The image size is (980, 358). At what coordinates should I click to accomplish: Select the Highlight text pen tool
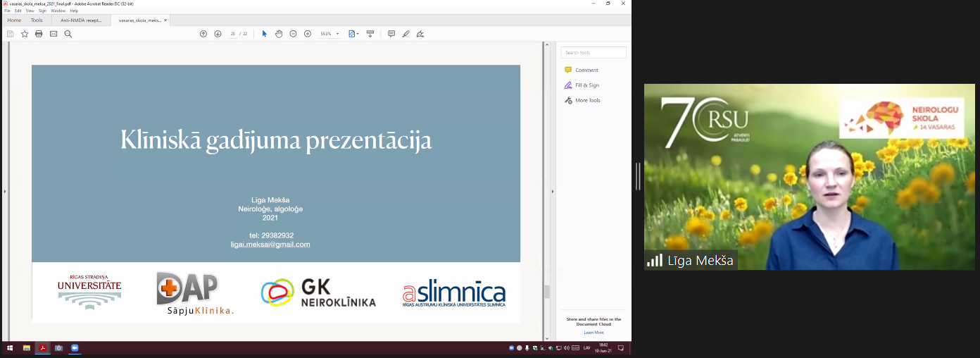click(x=406, y=34)
